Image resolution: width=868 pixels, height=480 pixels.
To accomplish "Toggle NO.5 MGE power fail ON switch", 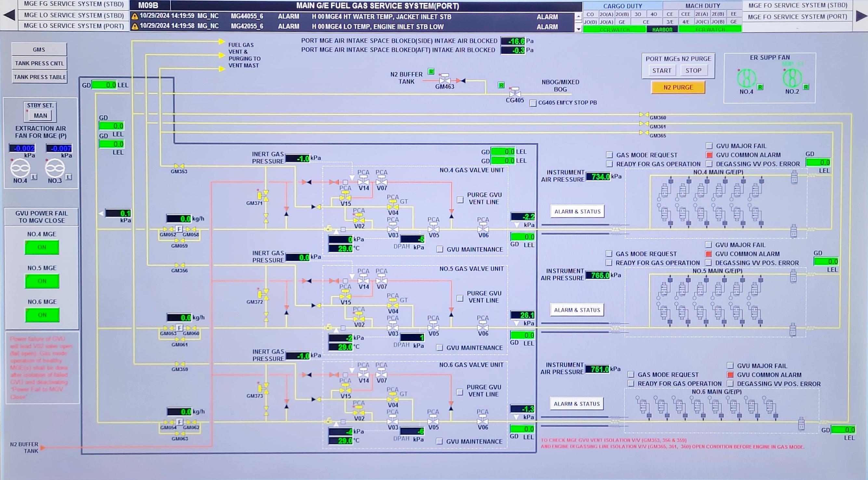I will point(42,281).
